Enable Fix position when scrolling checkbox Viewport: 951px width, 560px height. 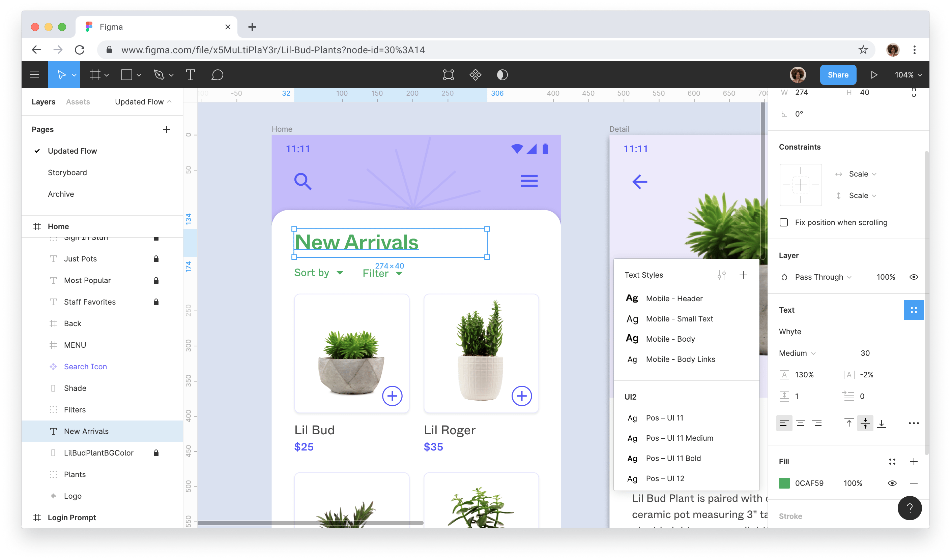click(x=784, y=222)
